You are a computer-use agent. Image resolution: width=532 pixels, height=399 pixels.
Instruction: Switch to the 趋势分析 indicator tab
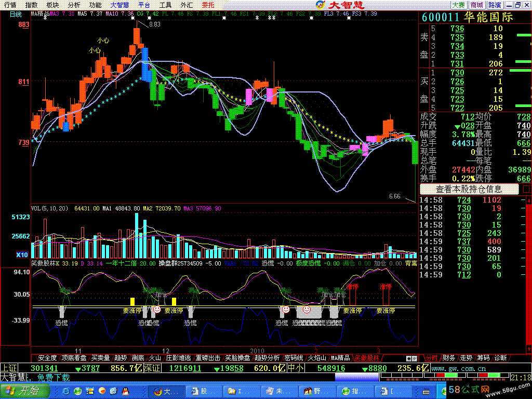pos(267,358)
